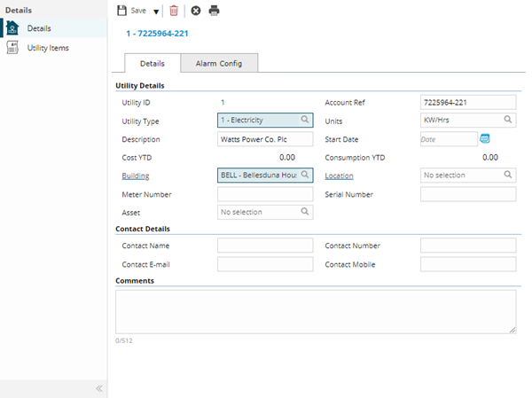Switch to the Alarm Config tab
This screenshot has width=532, height=398.
tap(219, 64)
